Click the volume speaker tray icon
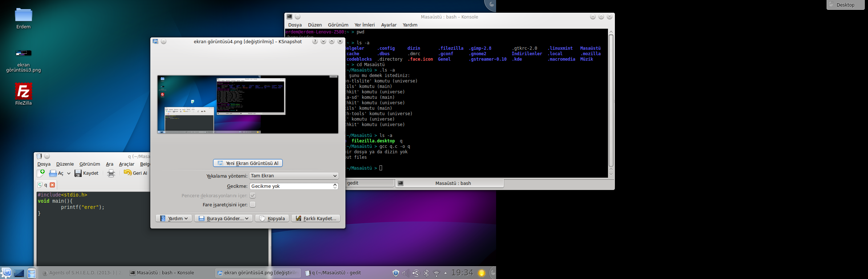This screenshot has width=868, height=279. click(405, 273)
